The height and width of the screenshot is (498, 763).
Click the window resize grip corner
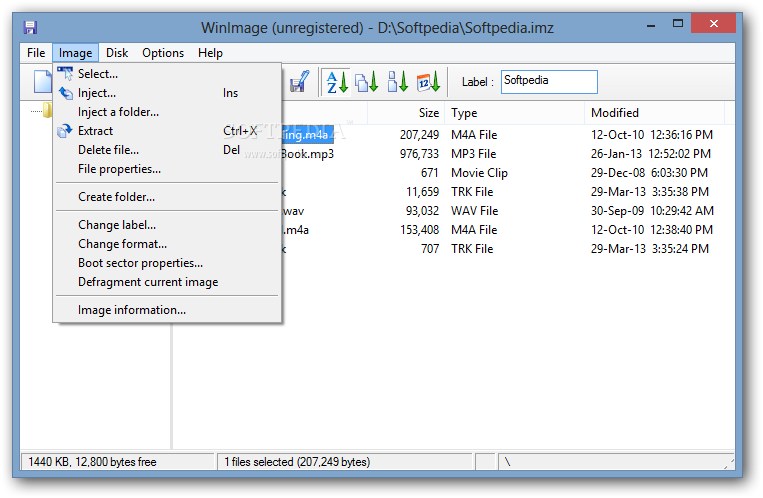tap(728, 463)
